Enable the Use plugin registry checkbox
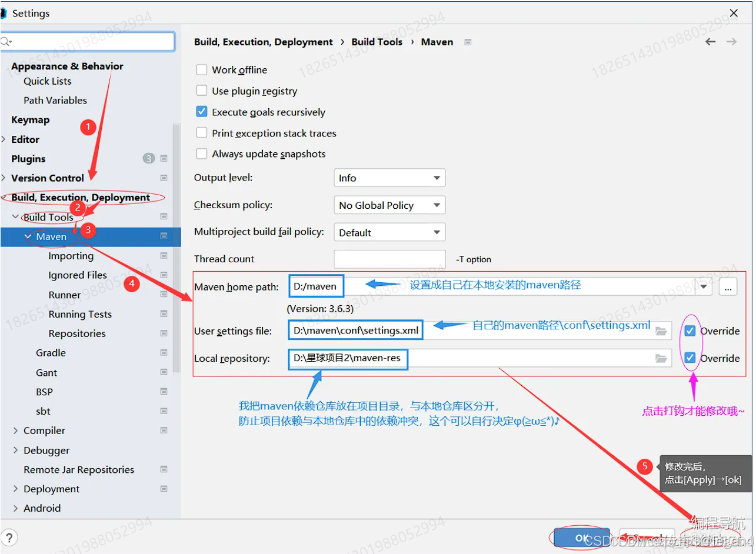Viewport: 756px width, 554px height. [202, 91]
